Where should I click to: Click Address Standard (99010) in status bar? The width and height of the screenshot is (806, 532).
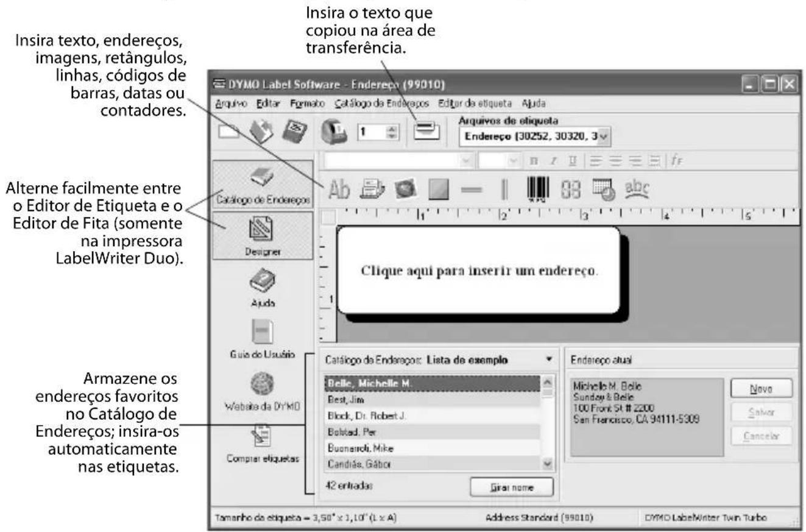tap(540, 517)
